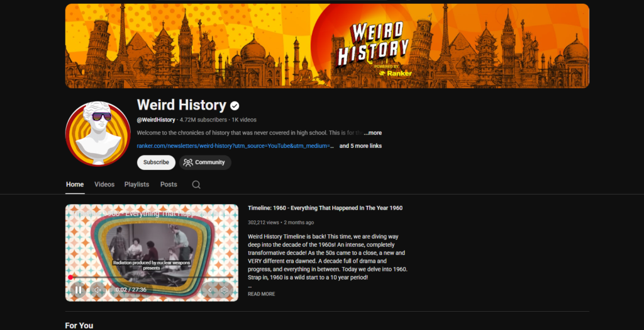644x330 pixels.
Task: Open the video player settings gear
Action: point(225,290)
